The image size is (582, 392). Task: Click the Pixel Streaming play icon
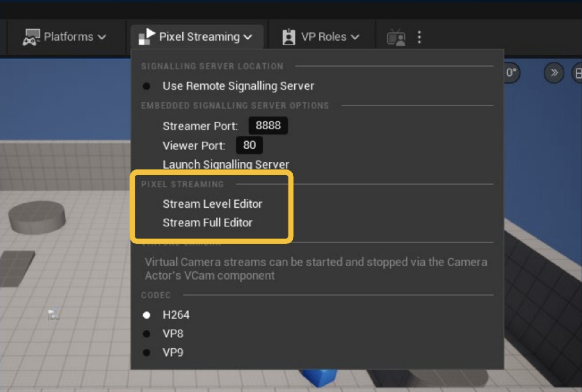[147, 37]
